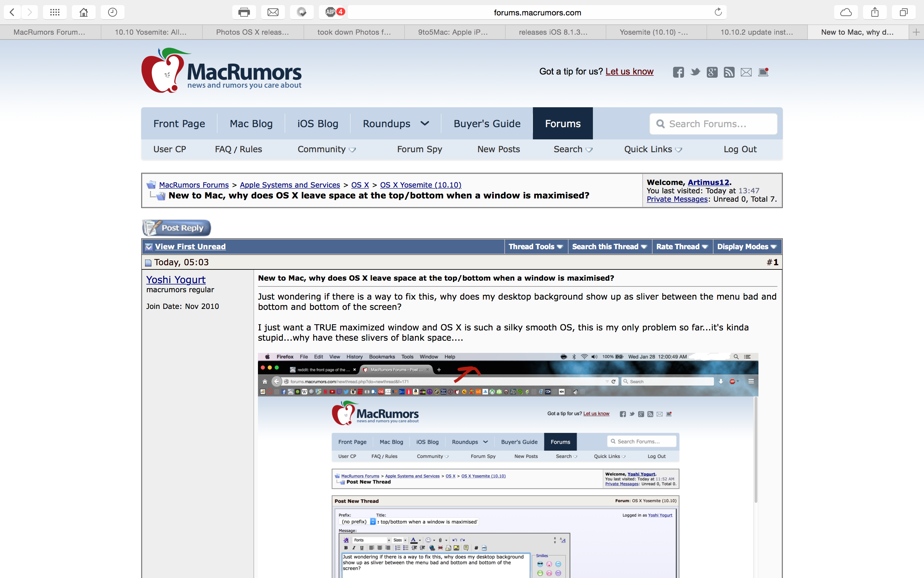This screenshot has width=924, height=578.
Task: Switch to the Photos OS X releas tab
Action: 253,32
